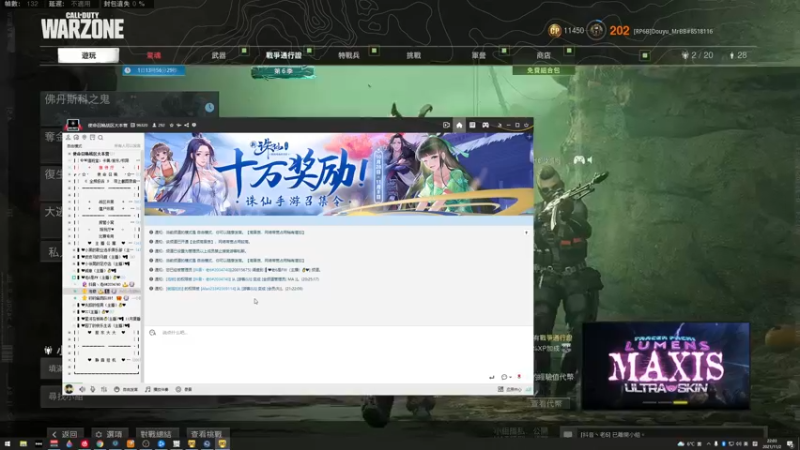Viewport: 800px width, 450px height.
Task: Click the user avatar at bottom-left of voice app
Action: [69, 389]
